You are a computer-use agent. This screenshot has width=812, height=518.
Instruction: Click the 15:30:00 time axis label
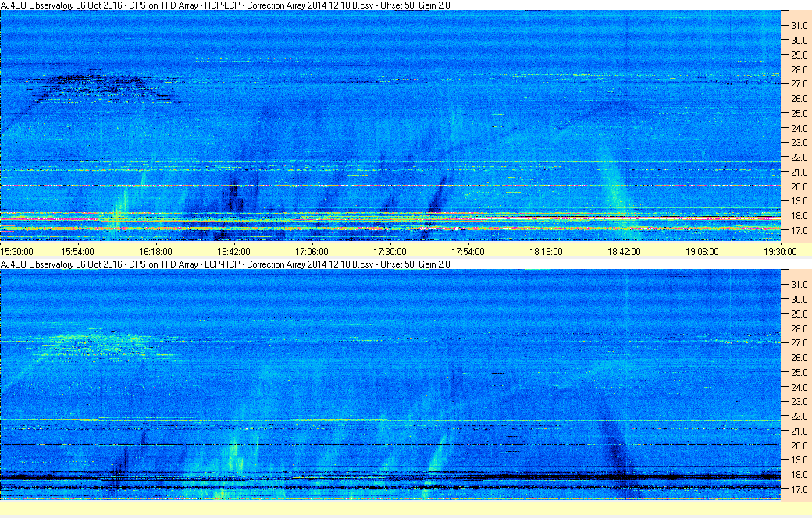tap(16, 251)
